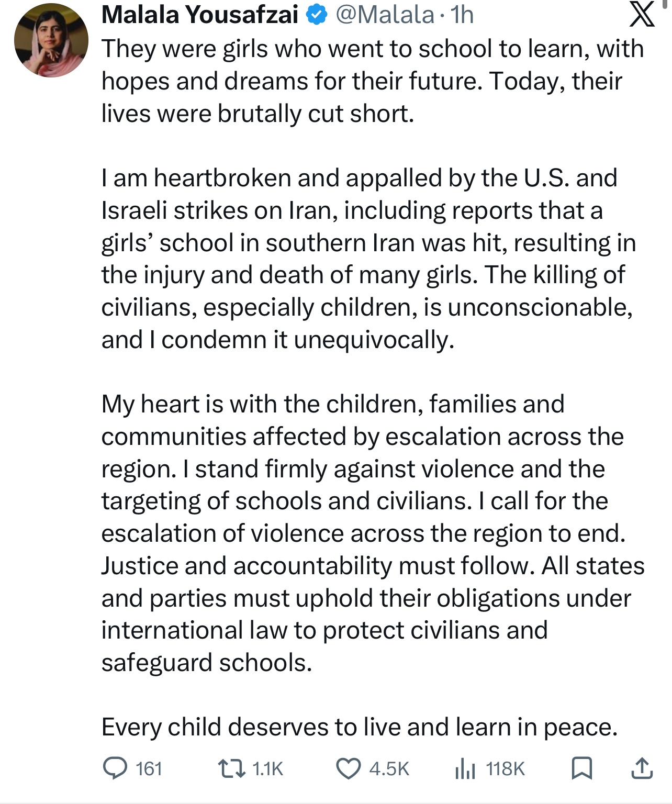Click the line "Every child deserves to live"
Image resolution: width=672 pixels, height=804 pixels.
(x=360, y=727)
